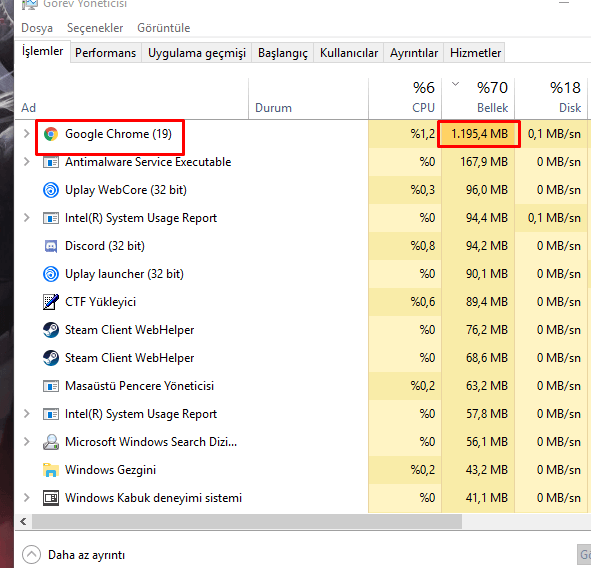The height and width of the screenshot is (568, 591).
Task: Click the Daha az ayrıntı link
Action: tap(86, 555)
